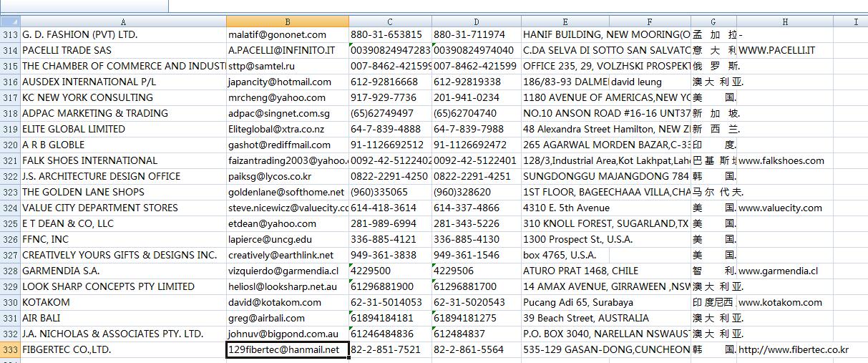Select column D header
Screen dimensions: 868x363
pyautogui.click(x=477, y=21)
